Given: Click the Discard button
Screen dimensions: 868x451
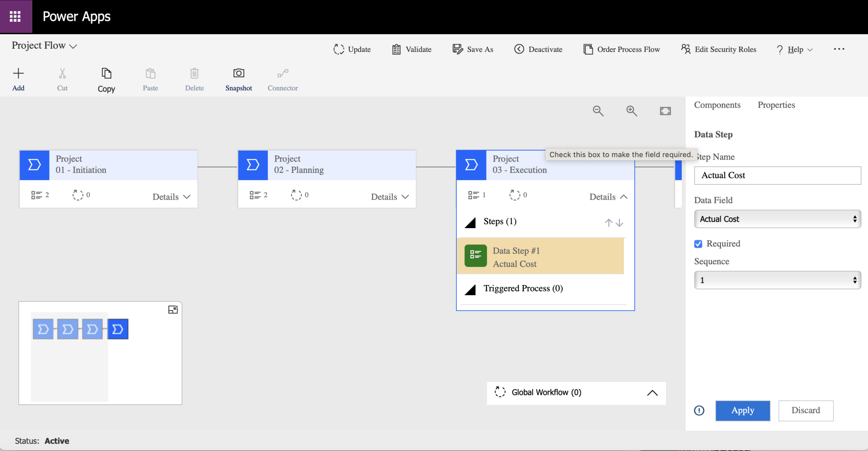Looking at the screenshot, I should pos(805,410).
